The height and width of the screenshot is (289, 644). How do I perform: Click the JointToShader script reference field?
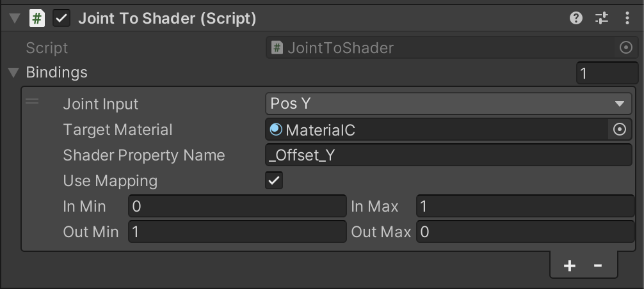(x=451, y=48)
